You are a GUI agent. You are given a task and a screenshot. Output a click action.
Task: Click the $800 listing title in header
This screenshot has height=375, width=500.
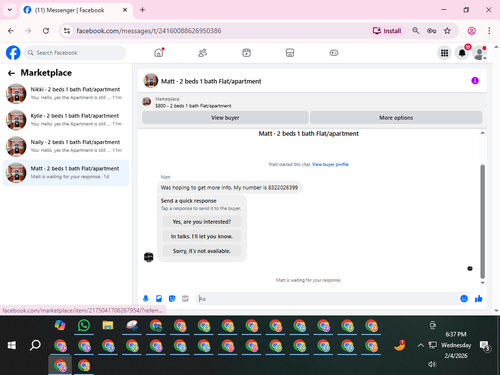193,106
